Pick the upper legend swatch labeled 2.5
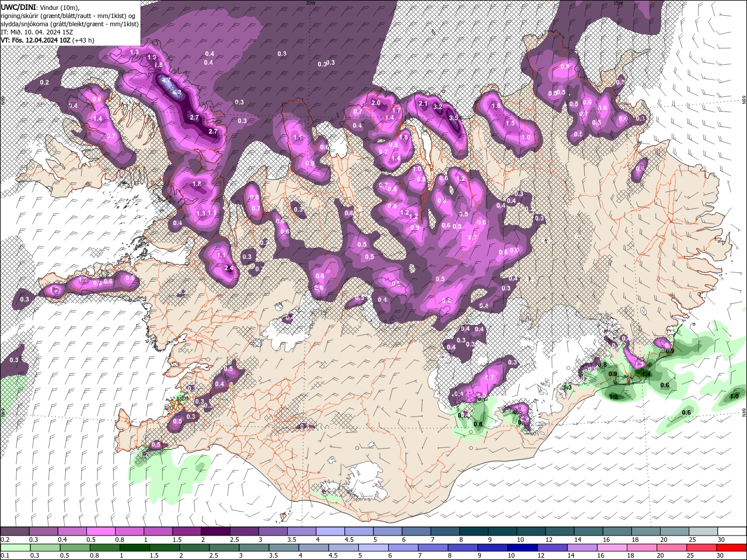Viewport: 747px width, 560px height. (244, 531)
